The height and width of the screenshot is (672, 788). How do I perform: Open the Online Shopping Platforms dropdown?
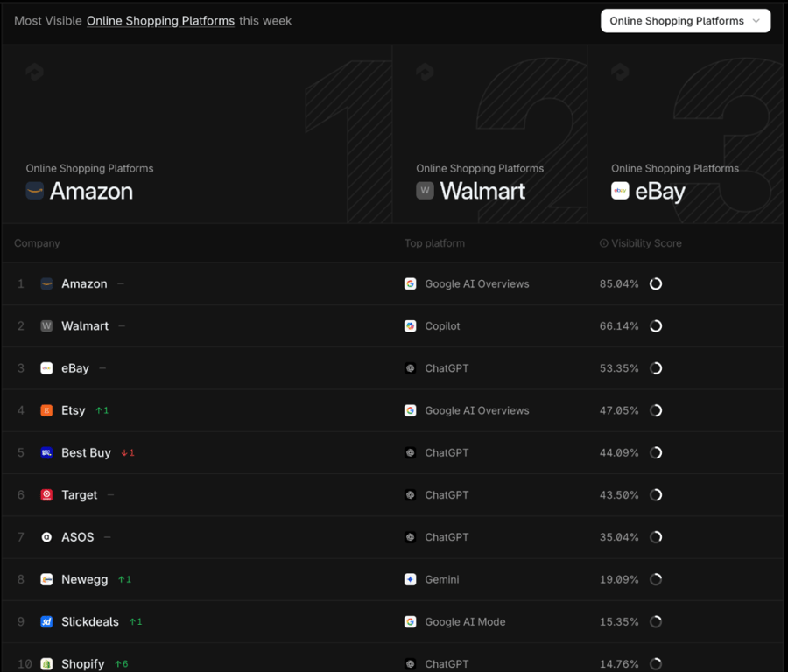[x=685, y=21]
